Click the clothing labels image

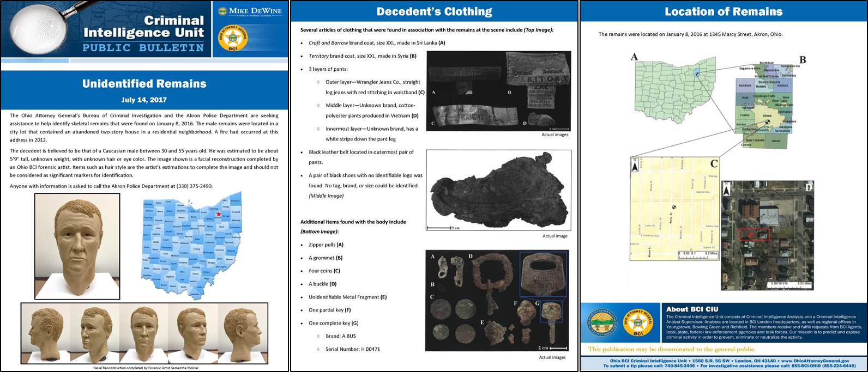(498, 90)
